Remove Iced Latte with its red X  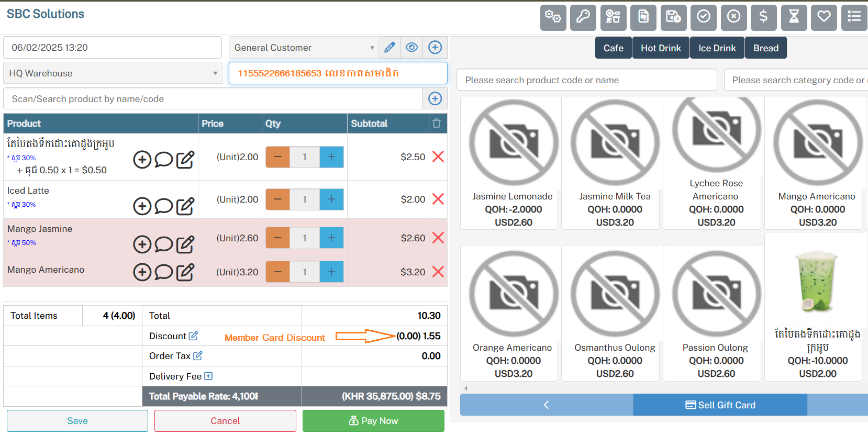pyautogui.click(x=438, y=199)
